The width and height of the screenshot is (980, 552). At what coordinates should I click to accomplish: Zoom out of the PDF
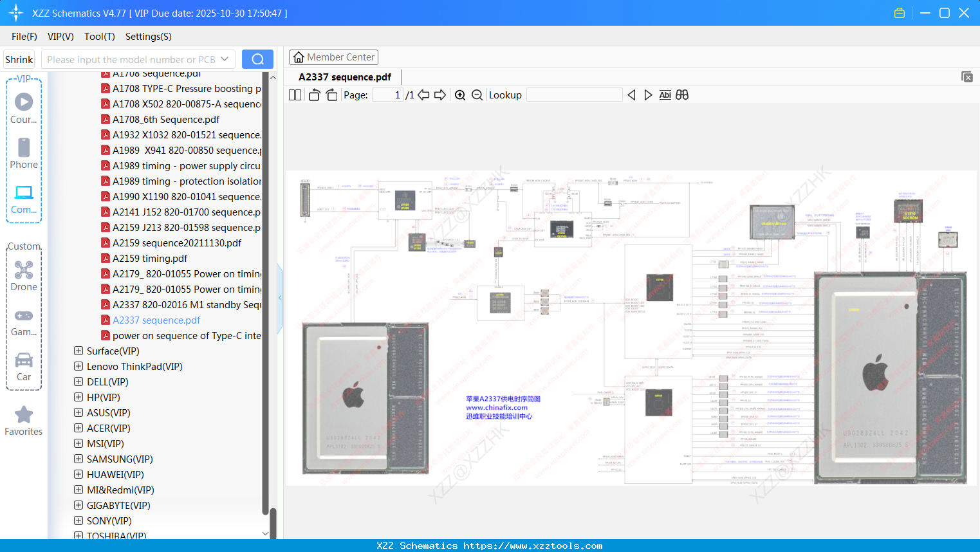[x=477, y=95]
